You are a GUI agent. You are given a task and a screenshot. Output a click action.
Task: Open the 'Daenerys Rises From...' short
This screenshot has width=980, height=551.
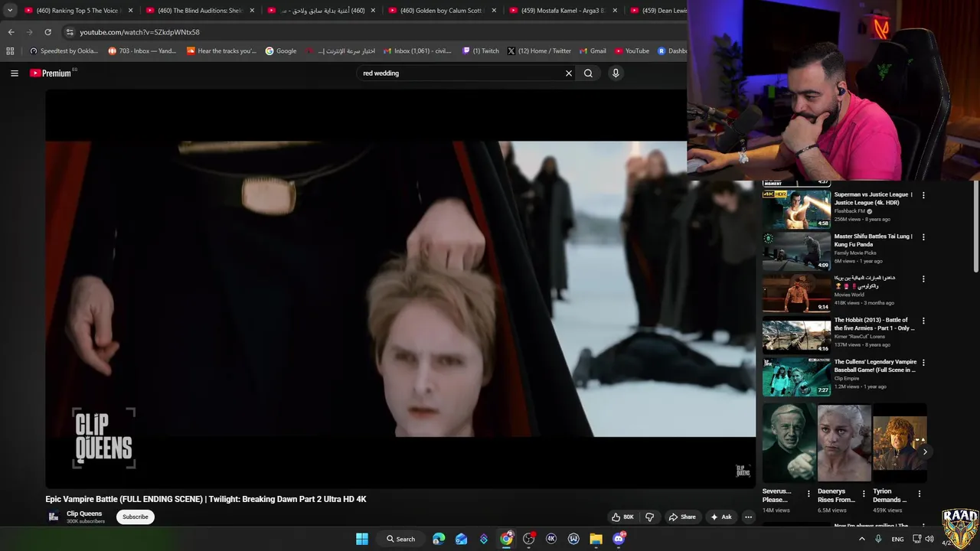(x=844, y=444)
